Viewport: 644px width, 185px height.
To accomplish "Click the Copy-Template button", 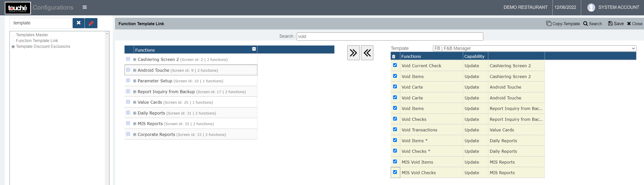I will (563, 24).
